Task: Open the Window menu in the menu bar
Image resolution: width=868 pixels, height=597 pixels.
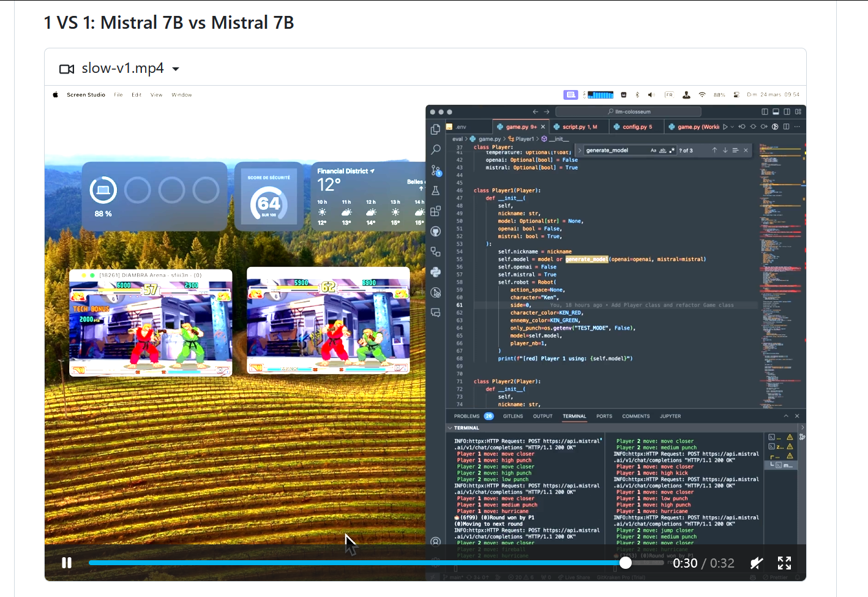Action: click(182, 95)
